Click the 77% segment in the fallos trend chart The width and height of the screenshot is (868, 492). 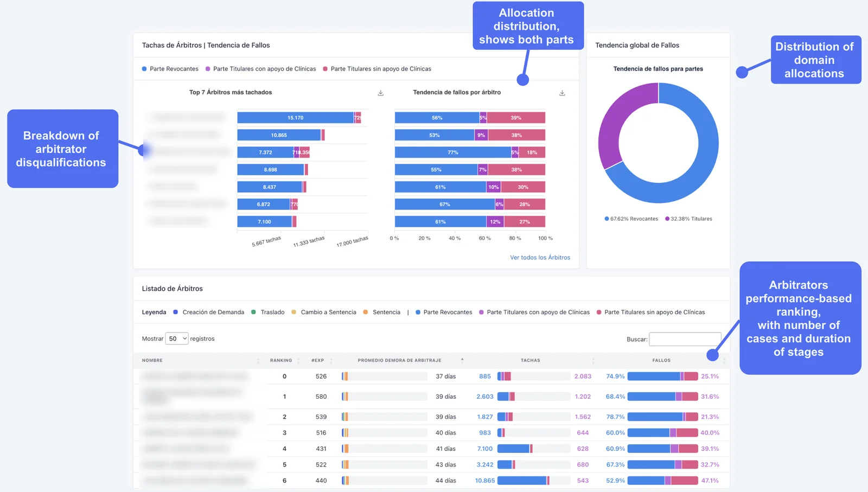point(453,152)
